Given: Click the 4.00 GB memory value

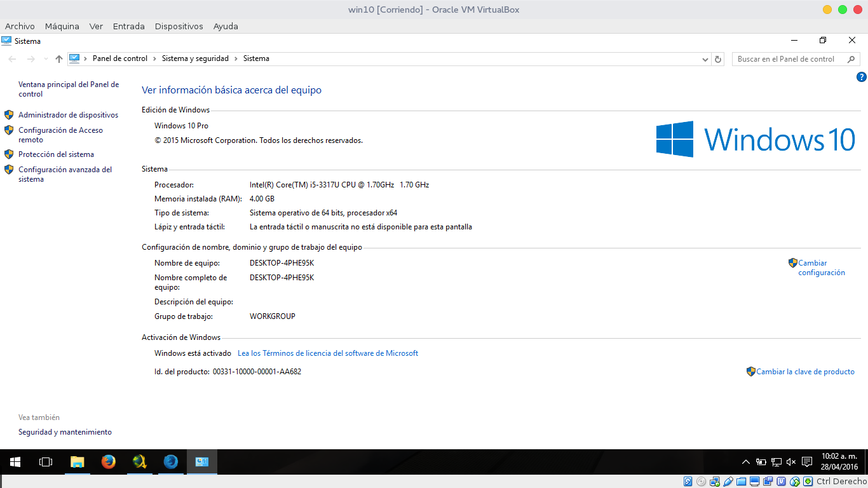Looking at the screenshot, I should pos(262,199).
